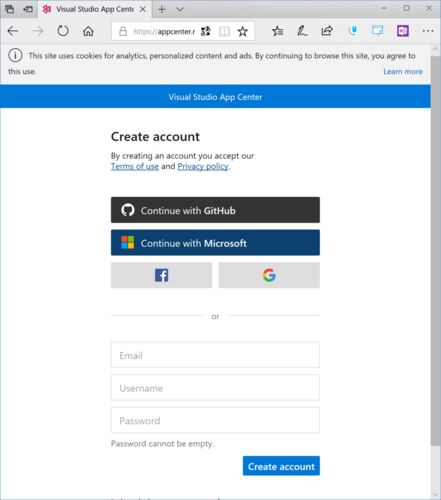
Task: Refresh the page with the reload icon
Action: pos(63,31)
